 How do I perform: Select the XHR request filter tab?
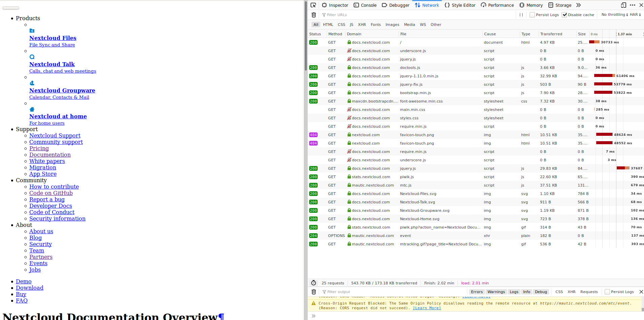tap(362, 25)
